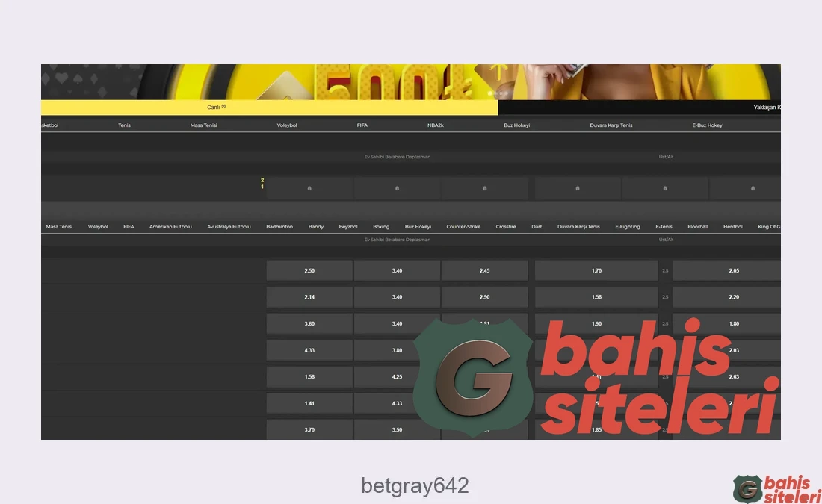Screen dimensions: 822x504
Task: Click the yellow 2-1 live score indicator
Action: click(262, 183)
